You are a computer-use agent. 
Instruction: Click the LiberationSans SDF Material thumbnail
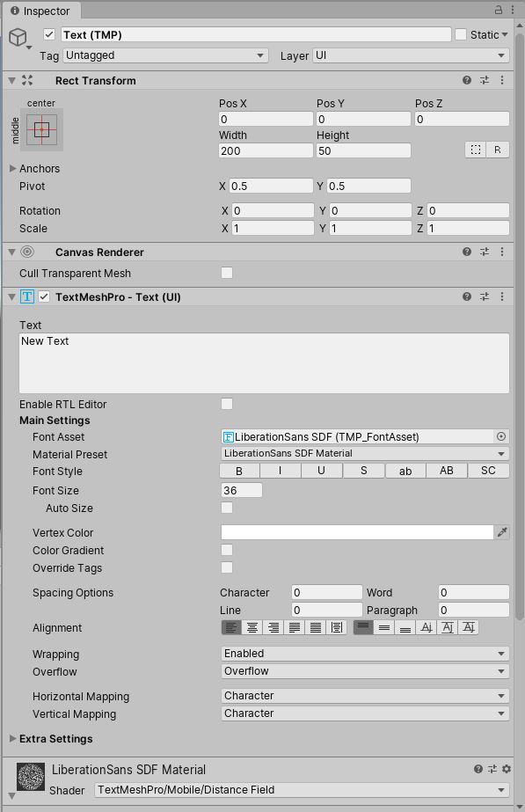(31, 777)
